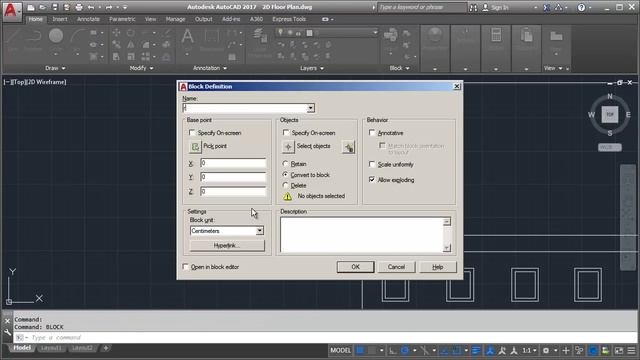The height and width of the screenshot is (360, 640).
Task: Check Open in block editor
Action: [185, 267]
